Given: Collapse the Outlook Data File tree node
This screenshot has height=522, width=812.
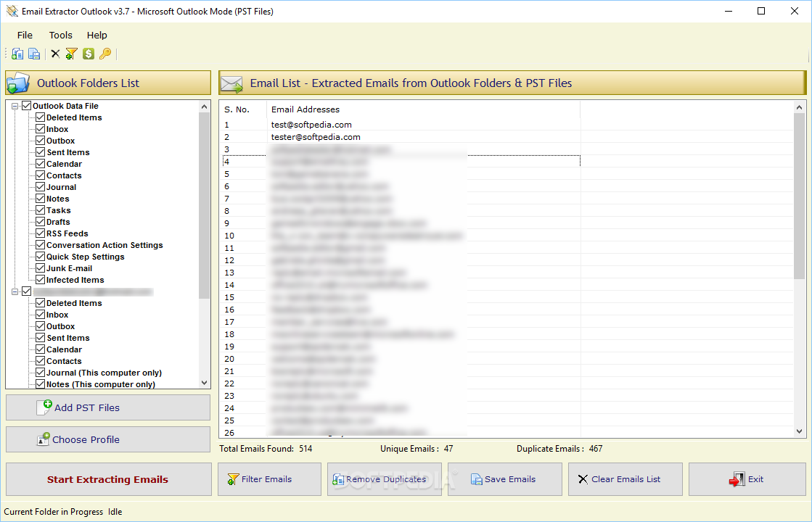Looking at the screenshot, I should (15, 106).
